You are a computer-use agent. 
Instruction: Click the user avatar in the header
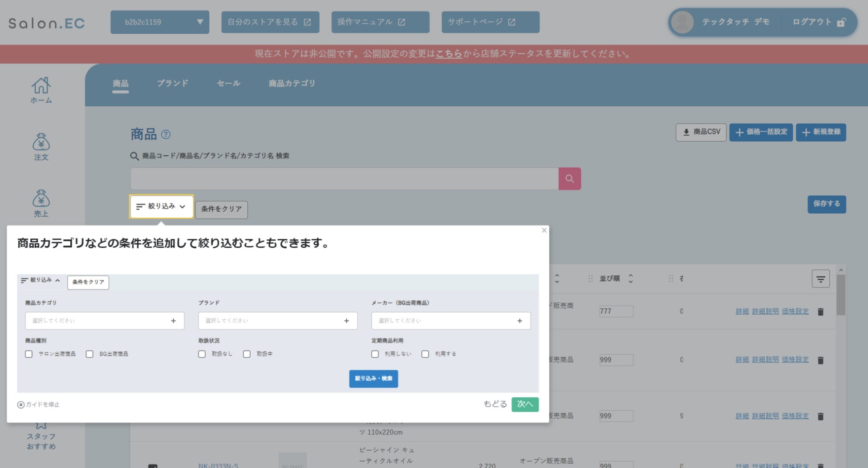pyautogui.click(x=683, y=22)
